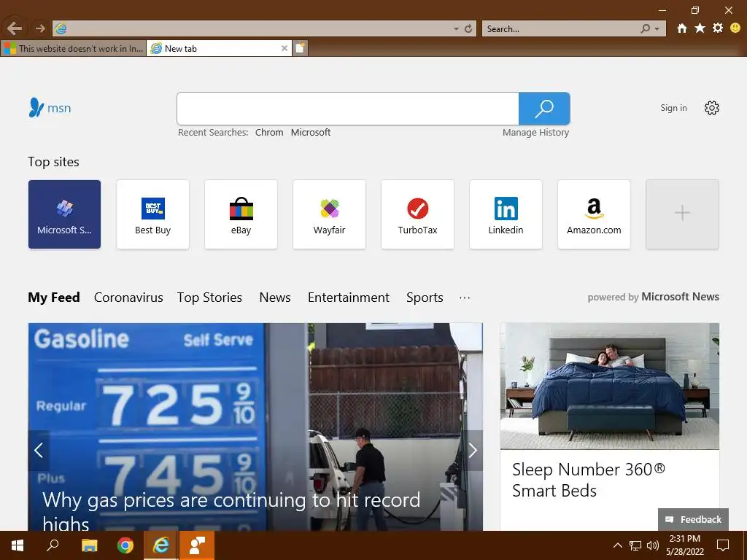Switch to the 'News' feed tab
747x560 pixels.
tap(275, 297)
